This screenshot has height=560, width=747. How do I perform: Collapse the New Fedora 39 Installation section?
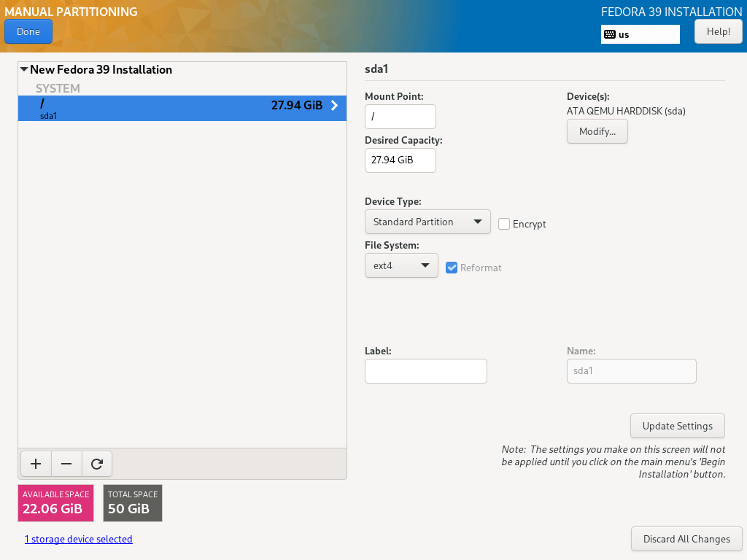24,70
